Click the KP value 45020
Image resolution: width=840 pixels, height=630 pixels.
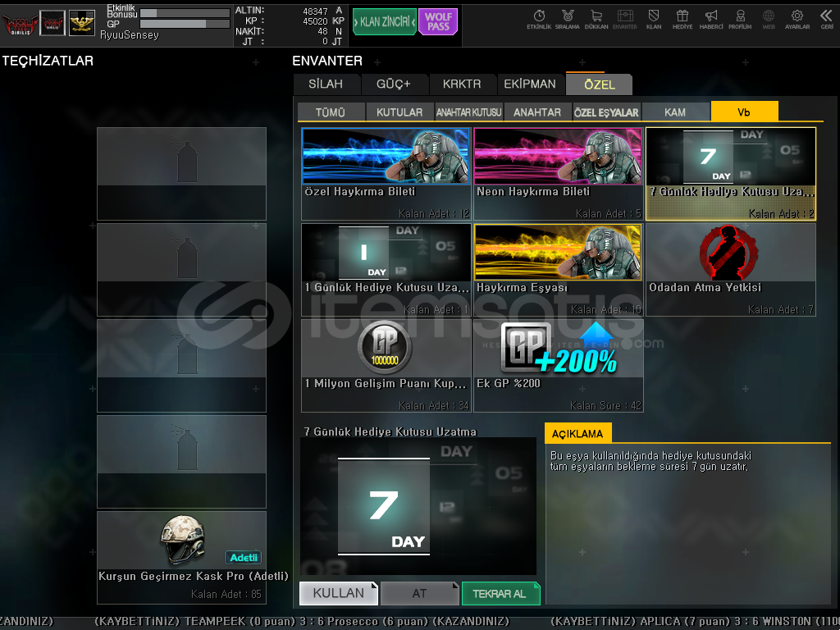315,21
